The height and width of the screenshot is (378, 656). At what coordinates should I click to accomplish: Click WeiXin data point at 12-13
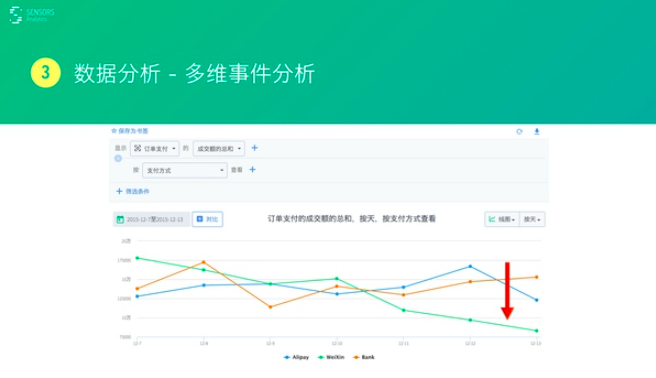tap(537, 331)
